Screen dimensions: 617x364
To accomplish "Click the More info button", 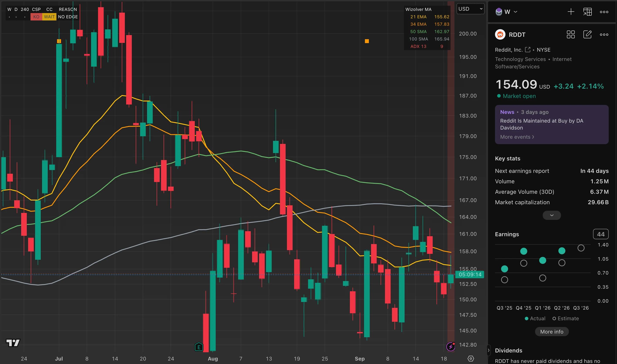I will click(x=552, y=332).
